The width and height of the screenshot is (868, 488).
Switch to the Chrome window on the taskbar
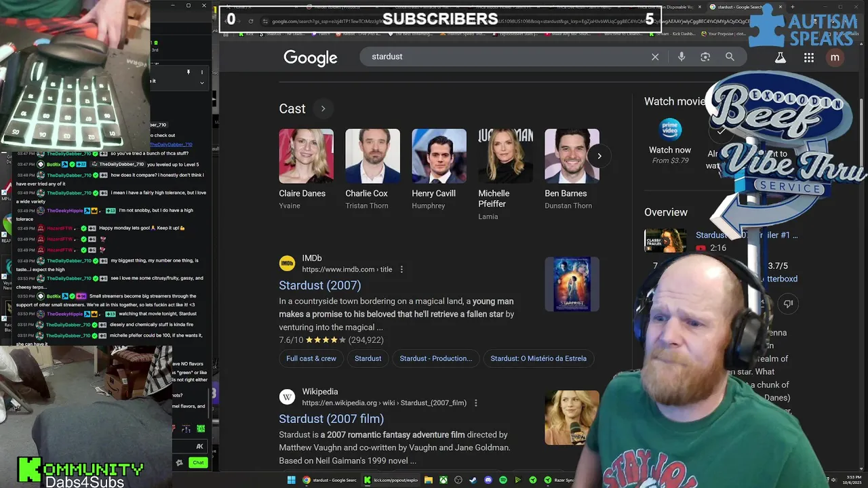pos(330,480)
